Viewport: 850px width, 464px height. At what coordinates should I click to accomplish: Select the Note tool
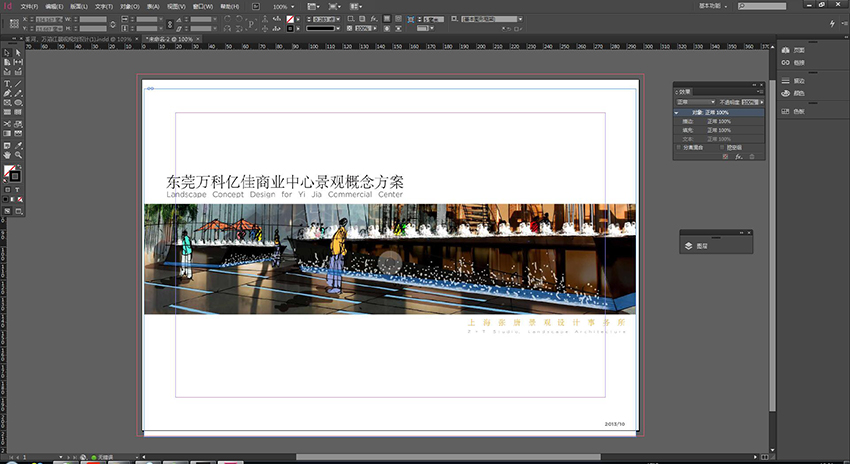click(x=7, y=146)
